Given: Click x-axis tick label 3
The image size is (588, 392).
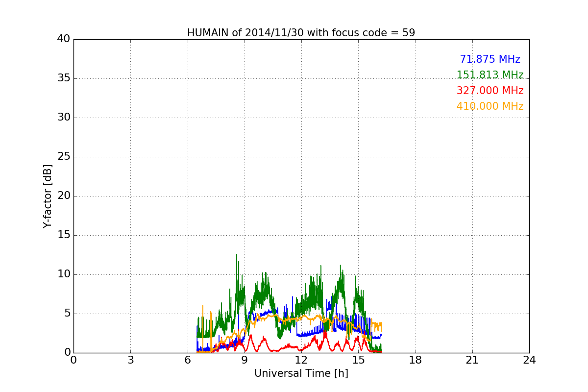Looking at the screenshot, I should pyautogui.click(x=130, y=360).
